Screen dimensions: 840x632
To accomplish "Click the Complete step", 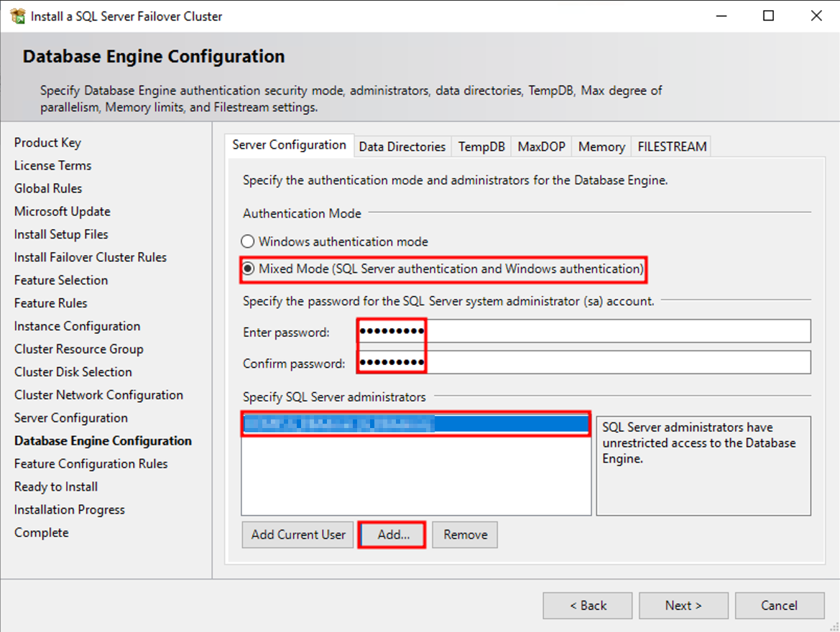I will (x=41, y=533).
